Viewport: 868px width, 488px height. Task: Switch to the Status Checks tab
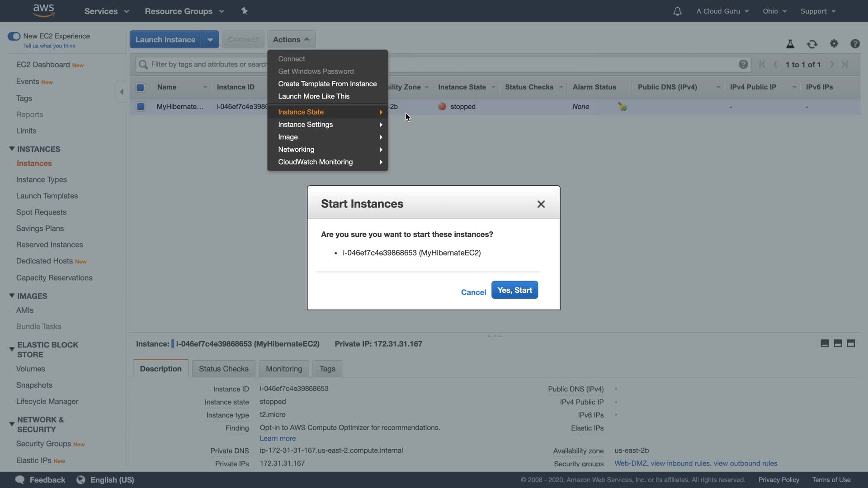tap(223, 369)
